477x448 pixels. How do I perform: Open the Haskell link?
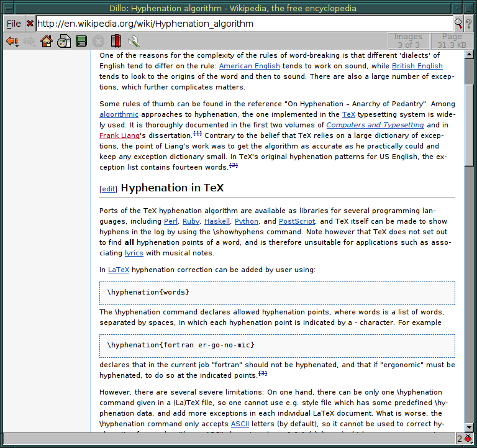(217, 221)
